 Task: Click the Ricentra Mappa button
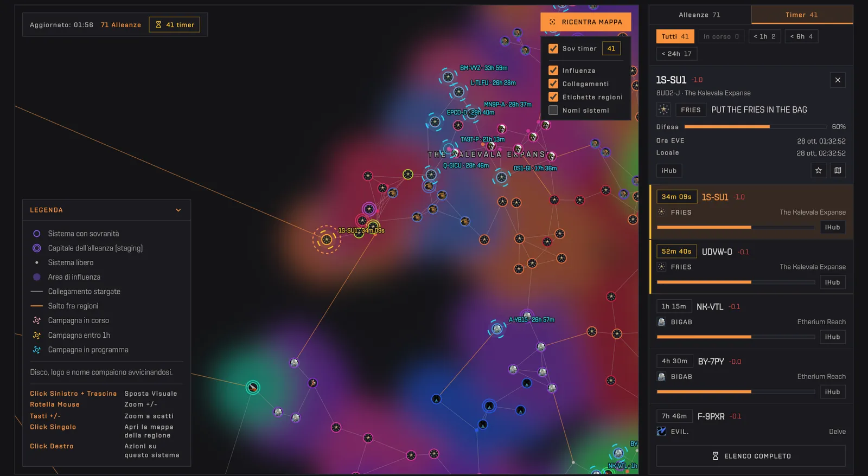(x=586, y=22)
